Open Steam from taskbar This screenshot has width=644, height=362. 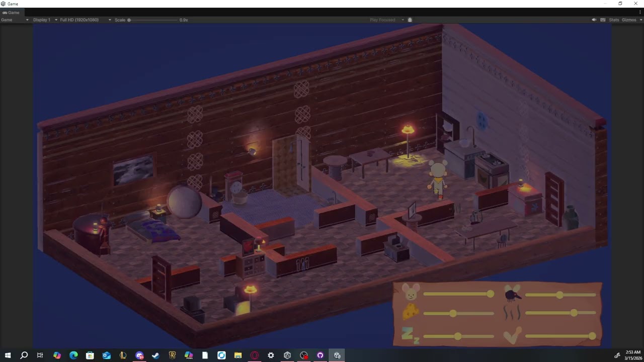(x=155, y=355)
